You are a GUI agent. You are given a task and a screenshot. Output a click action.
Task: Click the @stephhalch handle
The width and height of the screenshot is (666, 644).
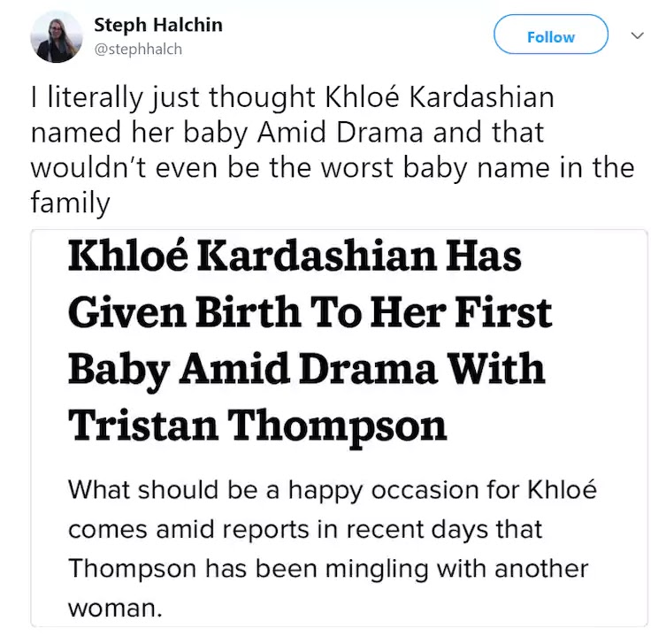pos(137,50)
